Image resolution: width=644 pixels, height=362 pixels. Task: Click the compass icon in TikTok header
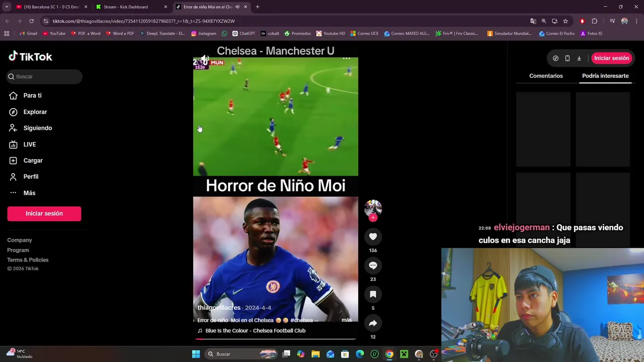tap(555, 58)
